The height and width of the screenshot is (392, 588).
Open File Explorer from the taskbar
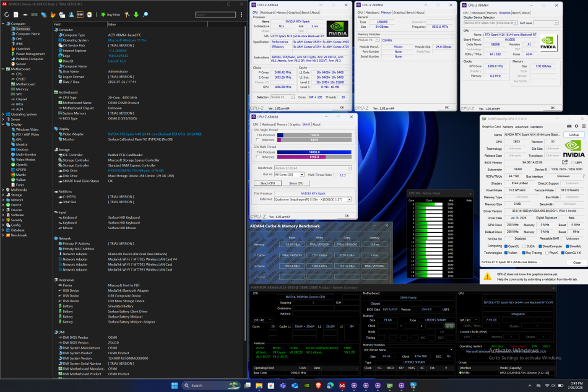[259, 385]
